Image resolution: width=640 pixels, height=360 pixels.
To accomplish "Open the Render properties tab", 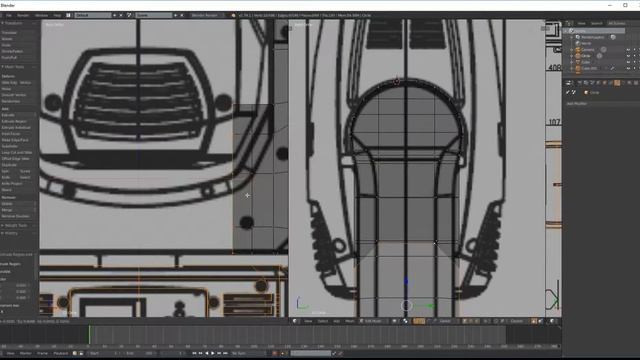I will point(580,82).
